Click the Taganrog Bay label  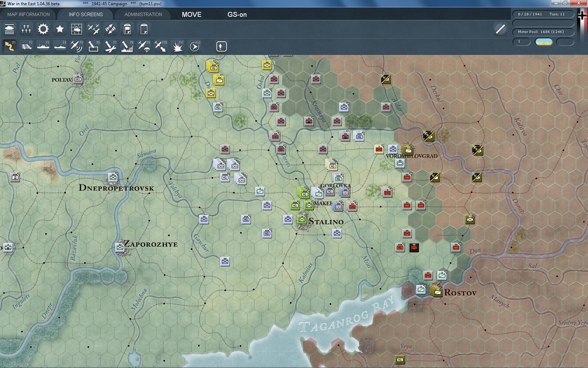[x=347, y=314]
